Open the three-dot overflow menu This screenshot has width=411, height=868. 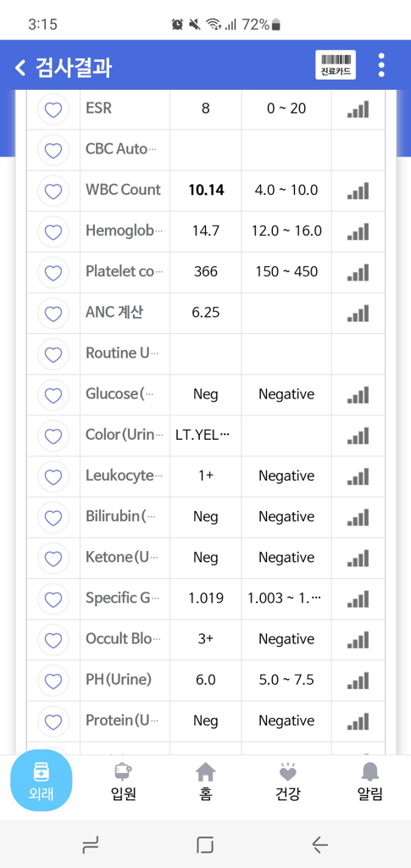click(x=381, y=65)
